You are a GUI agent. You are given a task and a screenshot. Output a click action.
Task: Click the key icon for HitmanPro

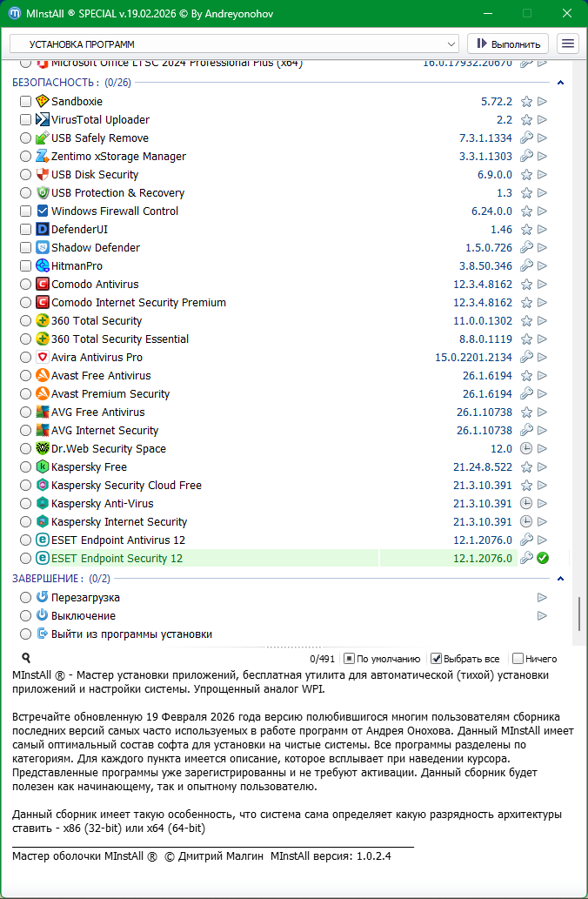[x=526, y=266]
